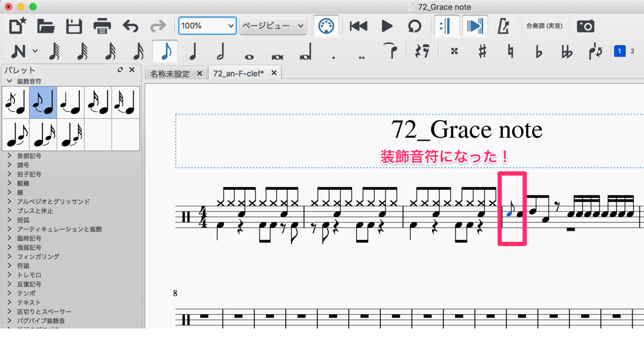The image size is (644, 341).
Task: Select the 72_Grace note title text
Action: tap(467, 130)
